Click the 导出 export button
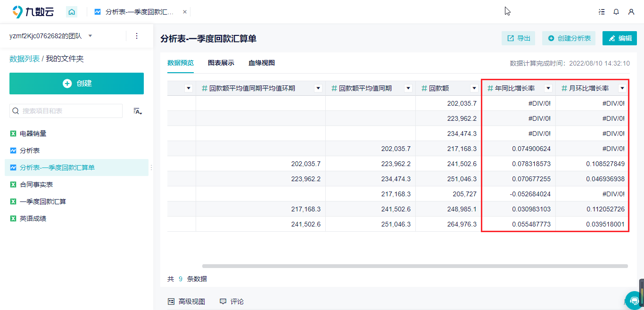 click(x=518, y=38)
